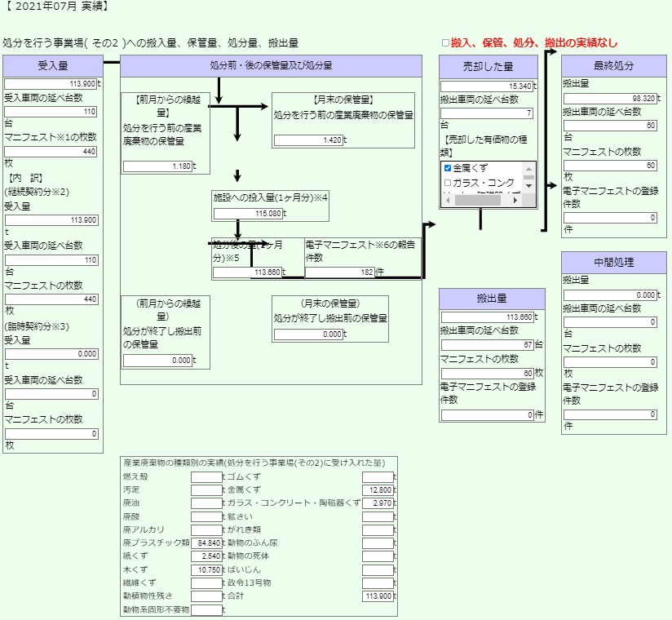672x620 pixels.
Task: Click the 中間処理 マニフェストの枚数 field showing 0
Action: (x=610, y=362)
